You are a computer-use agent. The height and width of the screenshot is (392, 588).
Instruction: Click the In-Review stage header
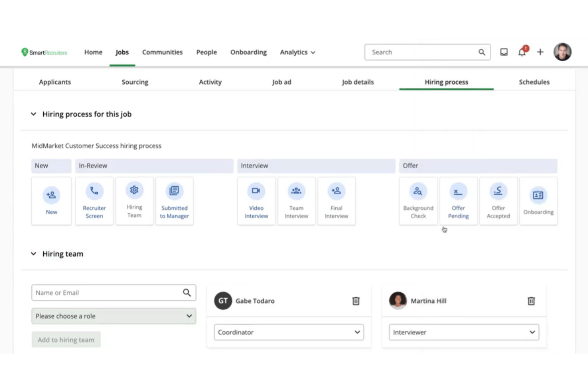pyautogui.click(x=154, y=166)
